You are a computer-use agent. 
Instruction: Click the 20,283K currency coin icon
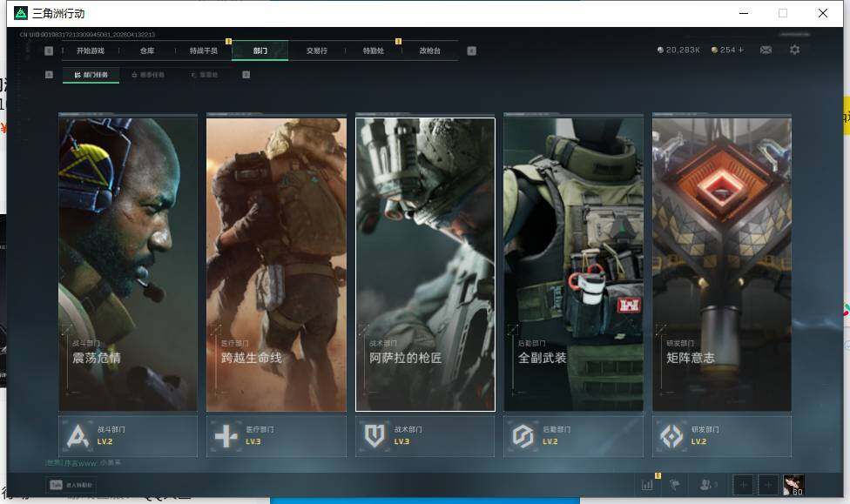pyautogui.click(x=660, y=50)
